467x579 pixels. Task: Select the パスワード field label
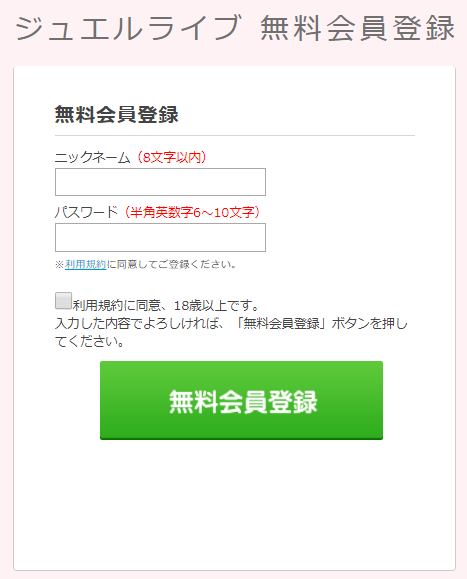click(x=86, y=212)
